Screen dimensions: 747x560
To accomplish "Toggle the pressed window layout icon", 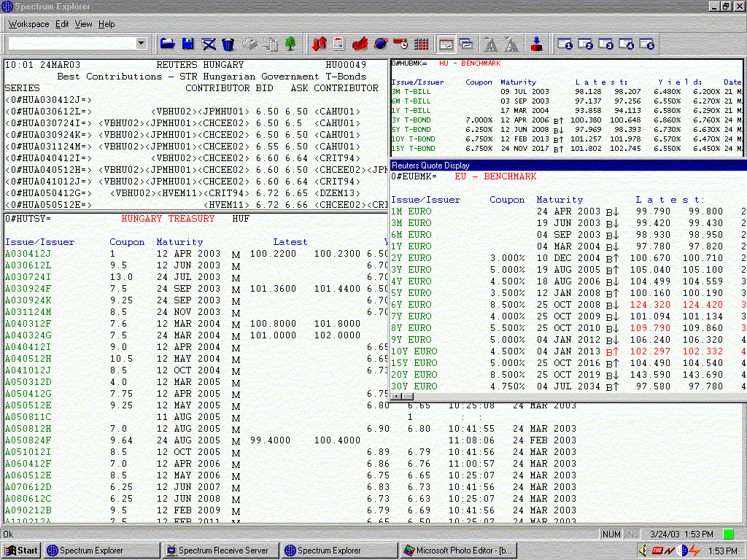I will tap(446, 44).
